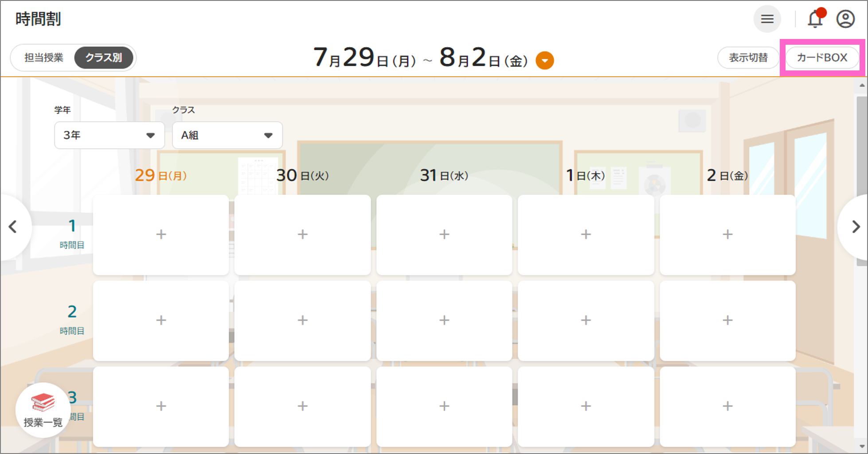This screenshot has height=454, width=868.
Task: Open the hamburger menu icon
Action: coord(767,19)
